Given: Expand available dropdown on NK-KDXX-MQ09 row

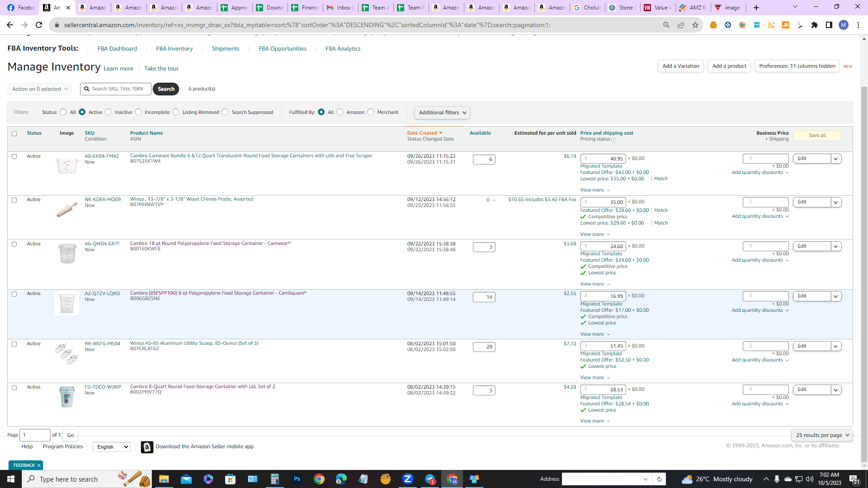Looking at the screenshot, I should [494, 200].
